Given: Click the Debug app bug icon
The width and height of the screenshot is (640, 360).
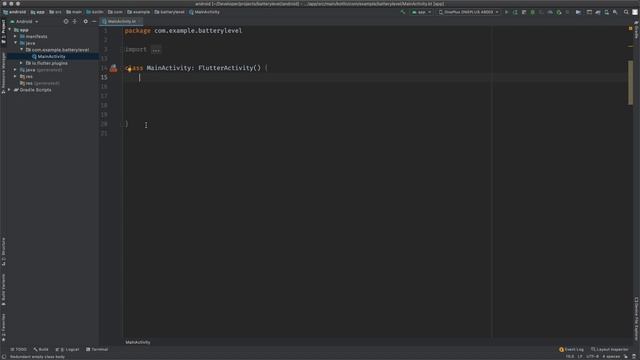Looking at the screenshot, I should coord(533,12).
